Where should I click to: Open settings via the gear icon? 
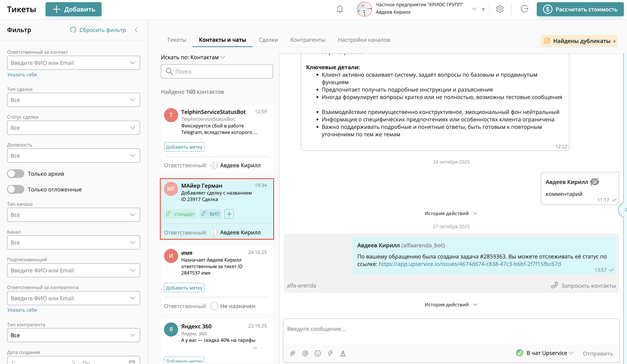tap(500, 9)
